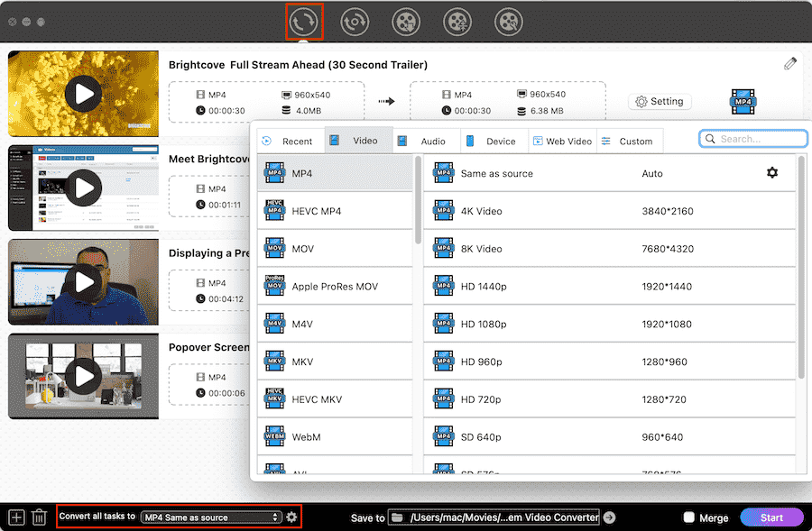The width and height of the screenshot is (812, 531).
Task: Open the film reel download icon
Action: [x=406, y=23]
